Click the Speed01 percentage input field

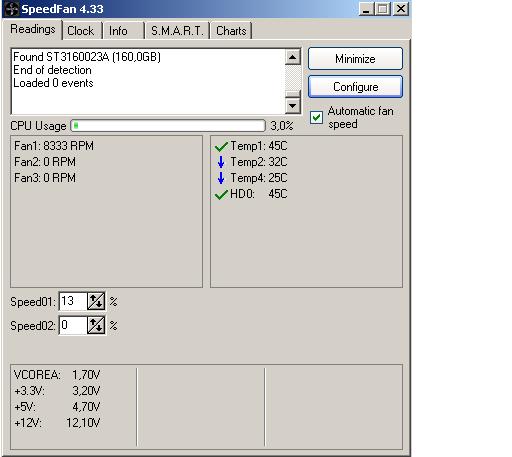click(73, 301)
